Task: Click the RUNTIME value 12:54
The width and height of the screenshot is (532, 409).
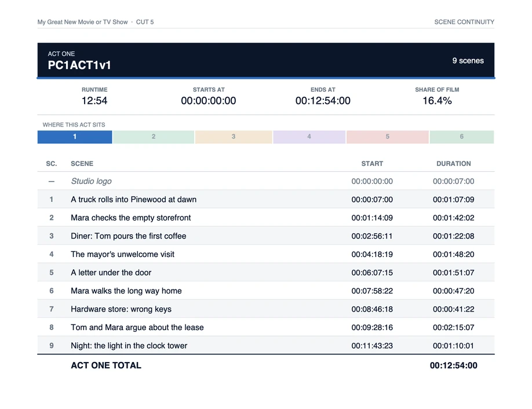Action: pos(94,100)
